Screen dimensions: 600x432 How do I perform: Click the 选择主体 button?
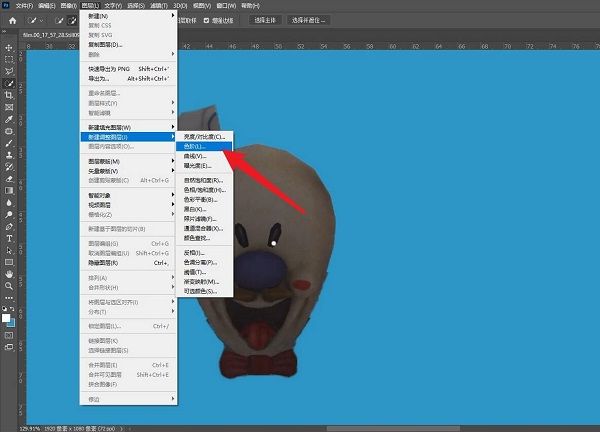[x=264, y=20]
